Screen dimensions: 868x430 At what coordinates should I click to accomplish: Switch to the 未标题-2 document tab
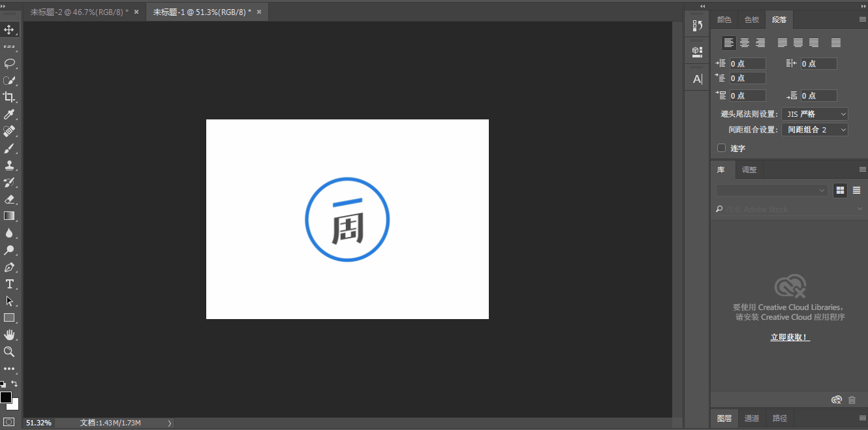click(80, 12)
